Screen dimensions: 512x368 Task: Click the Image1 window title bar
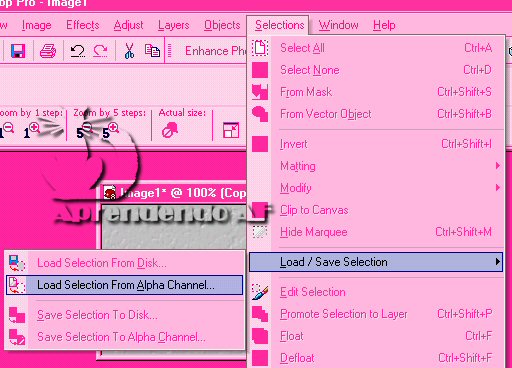(174, 193)
